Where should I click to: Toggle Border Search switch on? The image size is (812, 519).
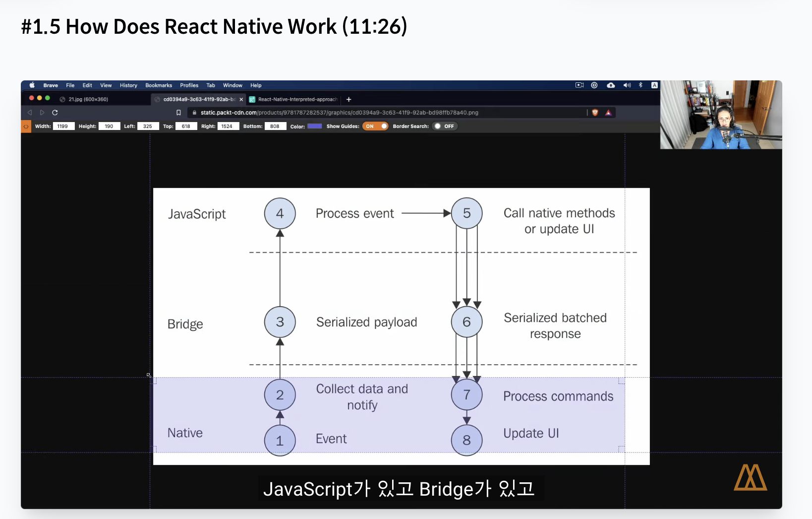point(445,126)
